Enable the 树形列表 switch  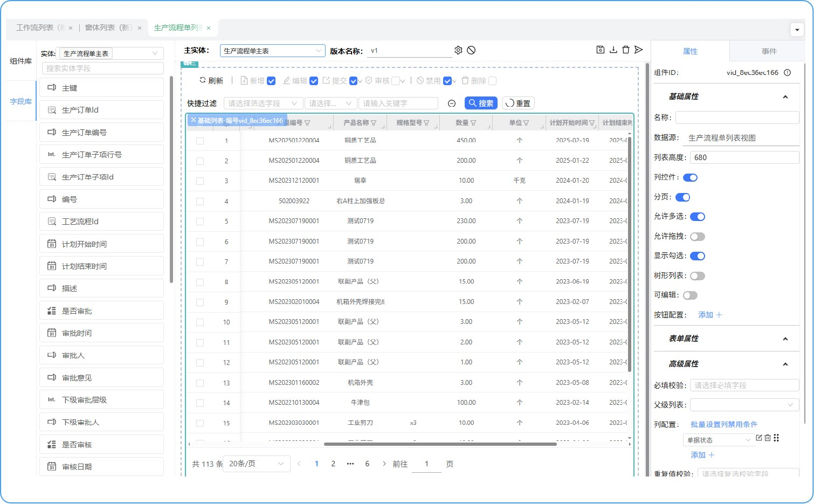pos(698,276)
